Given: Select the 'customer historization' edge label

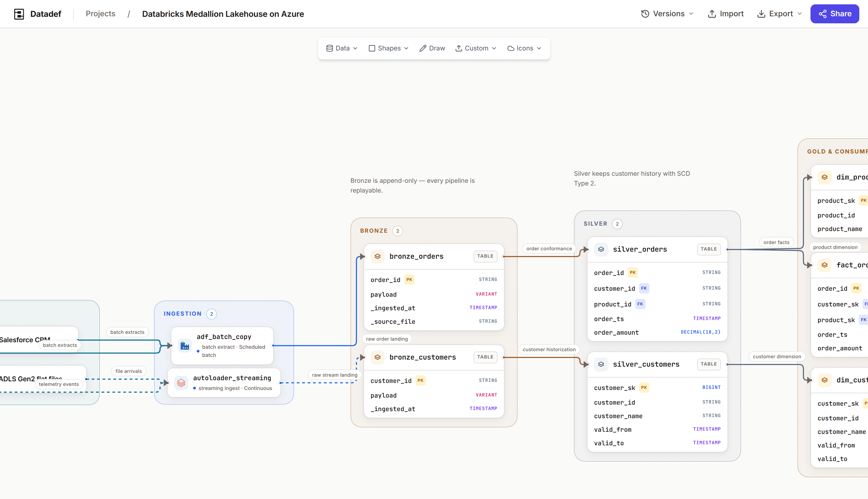Looking at the screenshot, I should click(549, 350).
